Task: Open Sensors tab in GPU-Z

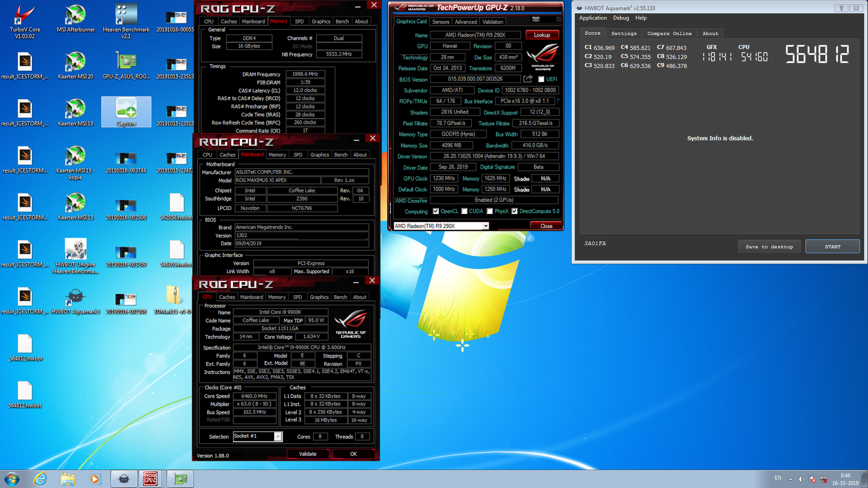Action: pos(440,22)
